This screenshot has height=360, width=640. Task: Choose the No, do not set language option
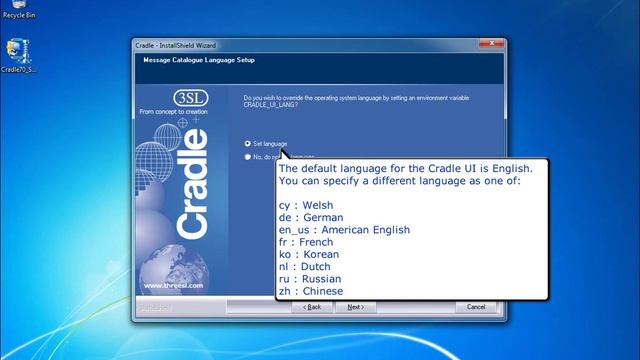[x=247, y=157]
